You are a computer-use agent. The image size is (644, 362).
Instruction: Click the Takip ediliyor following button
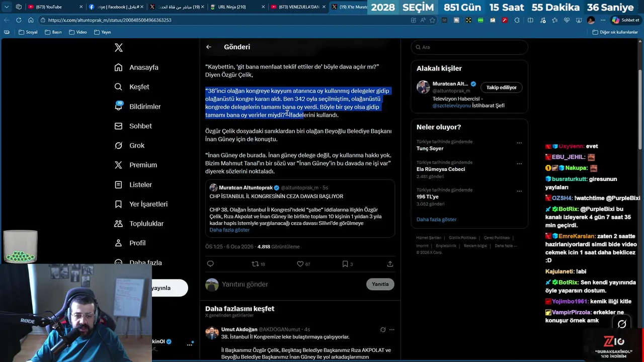click(x=501, y=87)
